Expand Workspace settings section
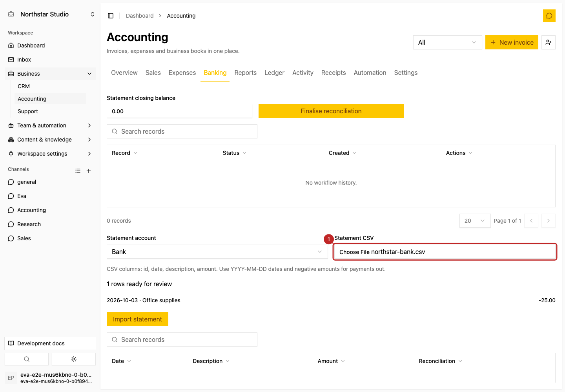 (50, 154)
